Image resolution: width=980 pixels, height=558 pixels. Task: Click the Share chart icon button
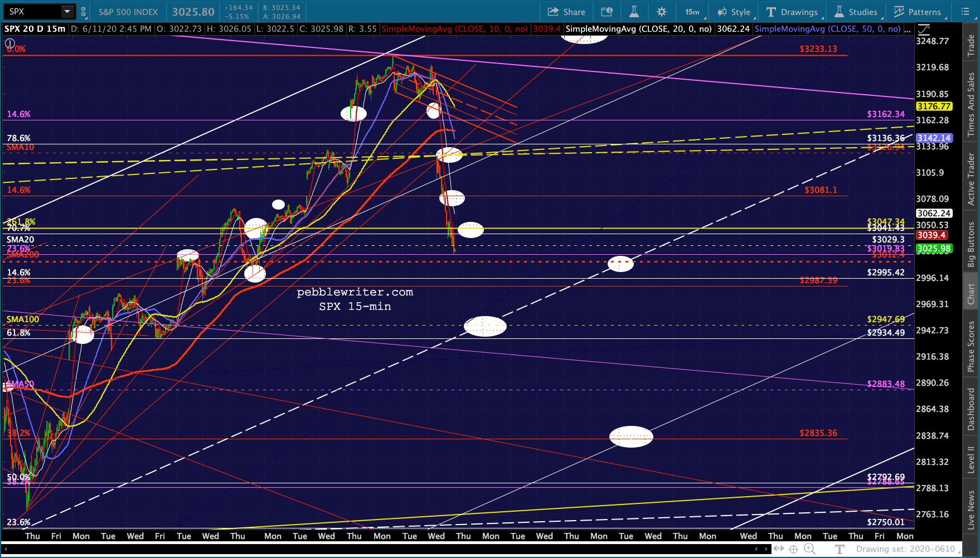click(x=566, y=12)
